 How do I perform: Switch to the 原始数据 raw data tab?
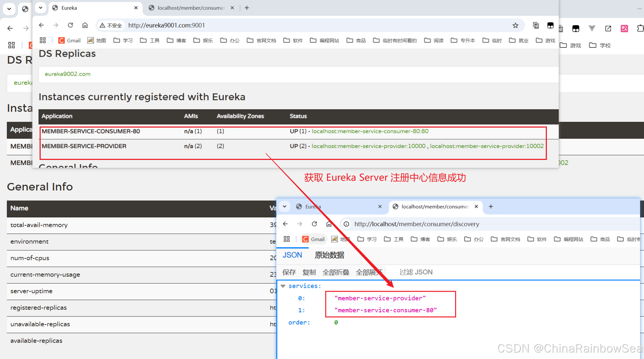click(329, 255)
